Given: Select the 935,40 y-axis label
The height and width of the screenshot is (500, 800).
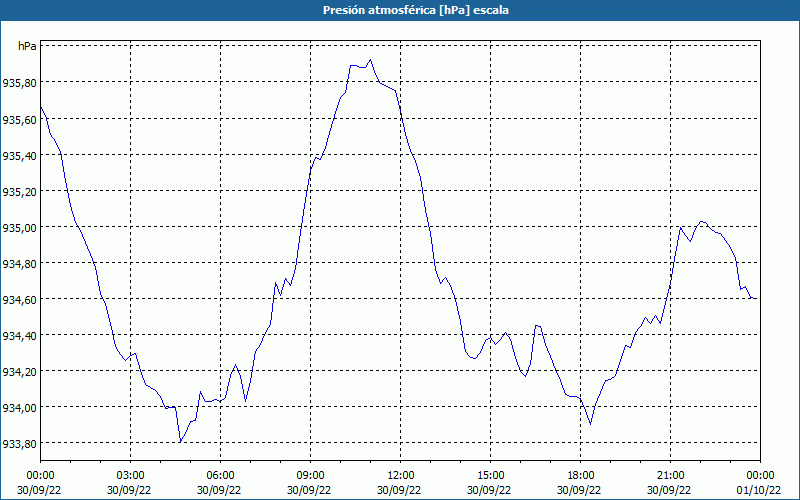Looking at the screenshot, I should coord(19,156).
